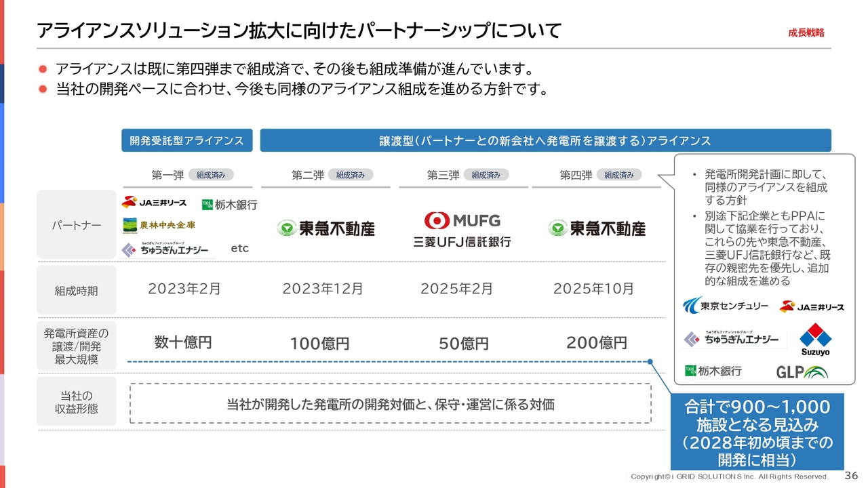This screenshot has height=488, width=868.
Task: Click the 譲渡型 アライアンス header bar
Action: click(546, 140)
